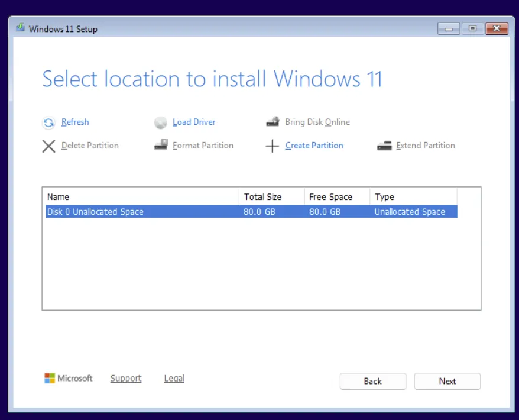The image size is (519, 420).
Task: Click the Extend Partition drive icon
Action: (x=384, y=146)
